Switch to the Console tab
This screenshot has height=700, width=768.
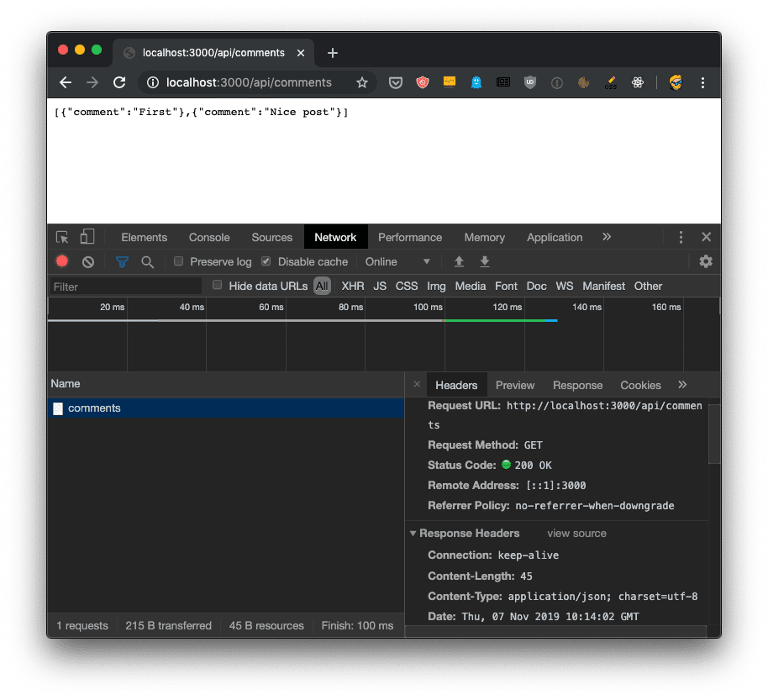tap(208, 237)
